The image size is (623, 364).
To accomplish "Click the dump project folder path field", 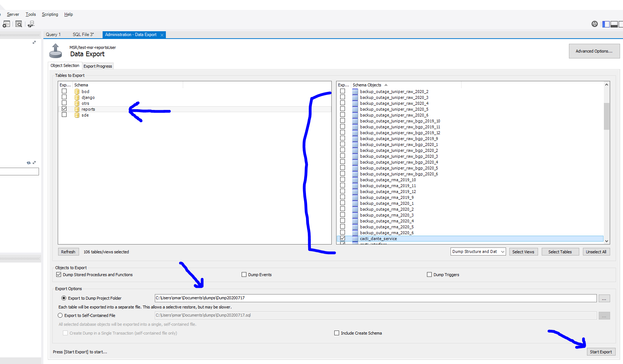I will pyautogui.click(x=375, y=298).
